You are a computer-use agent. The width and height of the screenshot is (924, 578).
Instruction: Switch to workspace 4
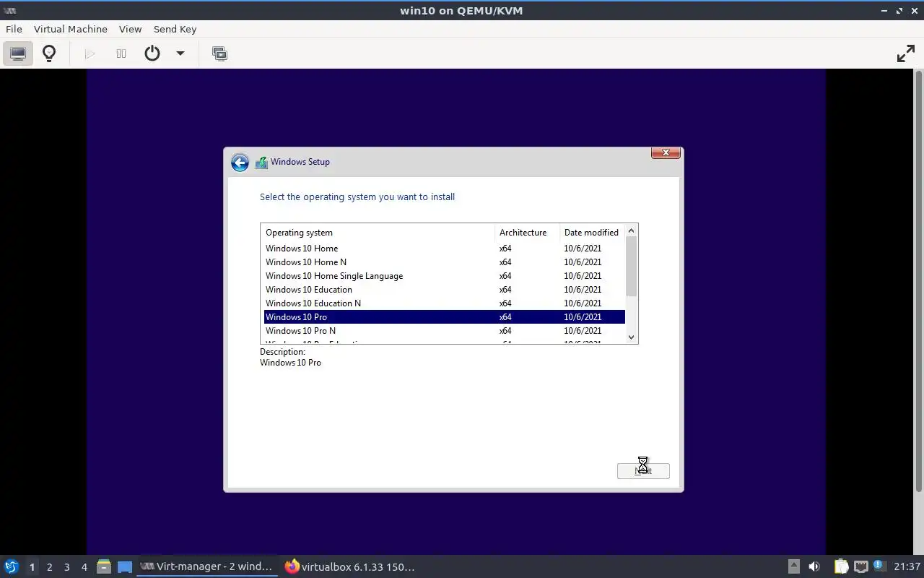84,567
